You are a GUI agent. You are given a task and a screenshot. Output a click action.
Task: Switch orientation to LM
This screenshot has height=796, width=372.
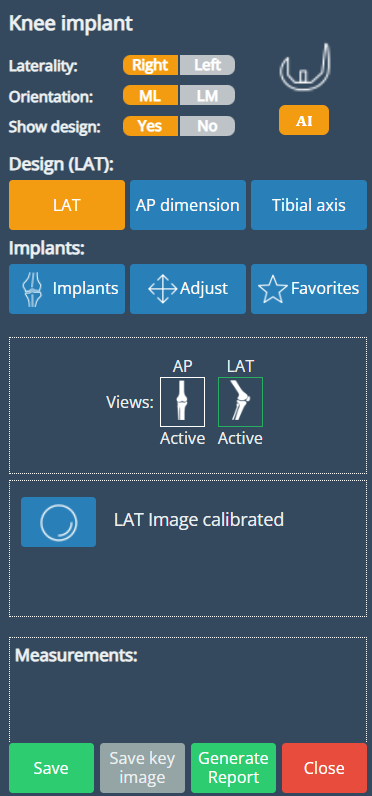tap(207, 95)
